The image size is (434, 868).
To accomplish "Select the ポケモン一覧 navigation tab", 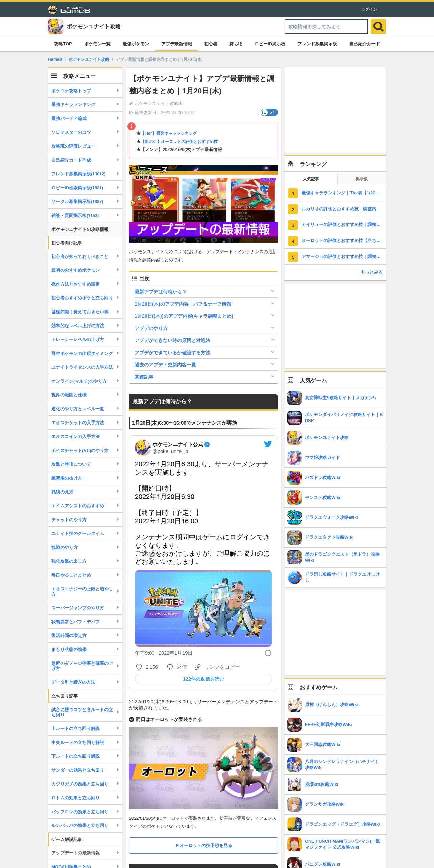I will click(x=97, y=44).
